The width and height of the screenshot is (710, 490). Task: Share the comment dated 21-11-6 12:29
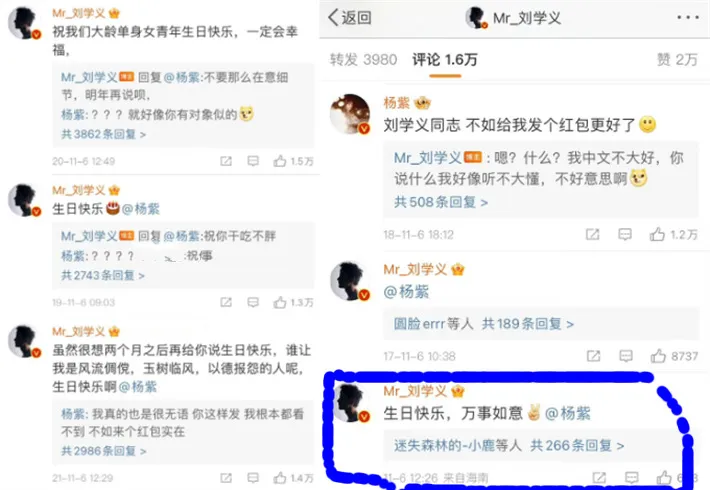(225, 478)
